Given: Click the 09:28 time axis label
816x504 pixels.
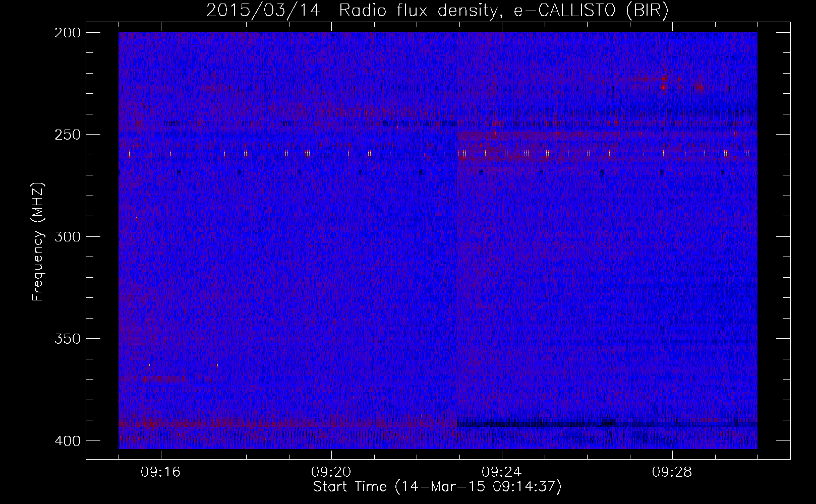Looking at the screenshot, I should (672, 472).
